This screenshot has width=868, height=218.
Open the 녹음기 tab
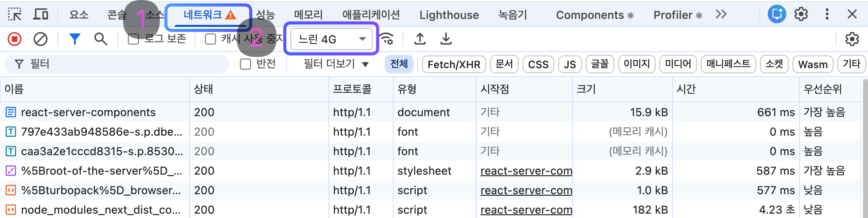513,15
